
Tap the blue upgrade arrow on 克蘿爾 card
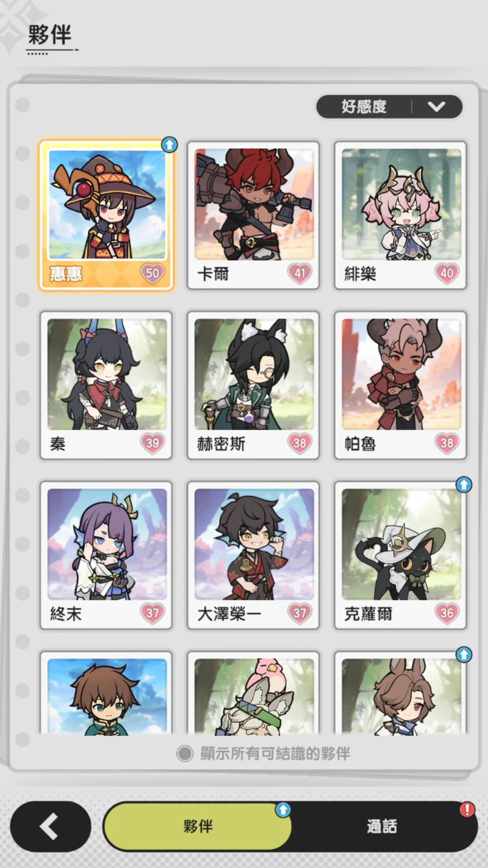coord(464,484)
